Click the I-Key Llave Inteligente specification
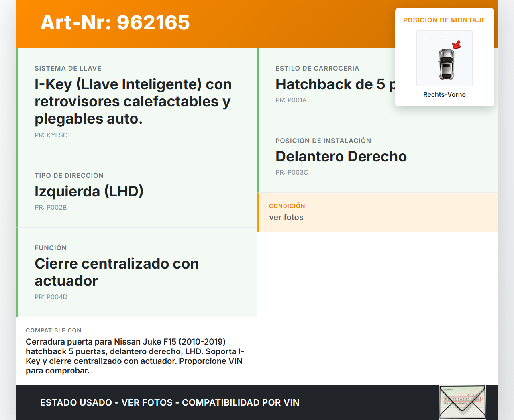Image resolution: width=514 pixels, height=420 pixels. [x=133, y=101]
